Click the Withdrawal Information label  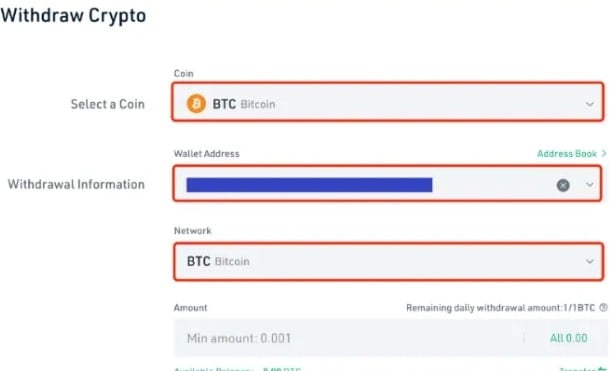point(76,184)
